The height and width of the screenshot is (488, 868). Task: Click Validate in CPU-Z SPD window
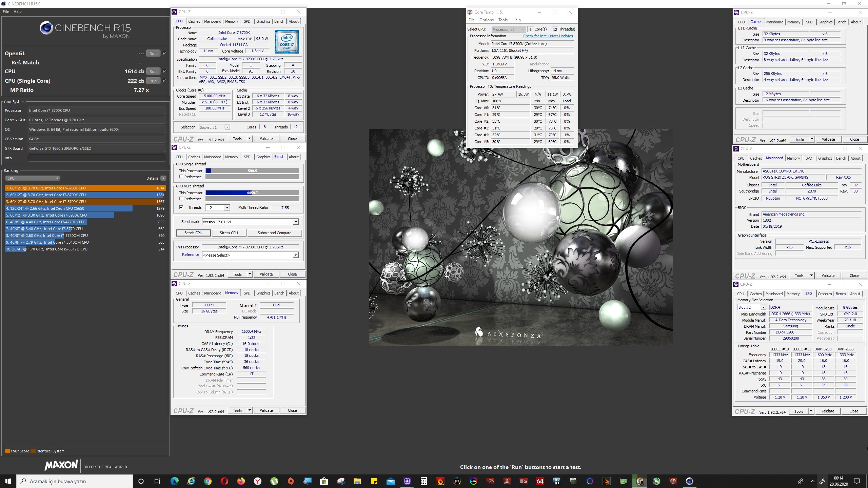(828, 411)
